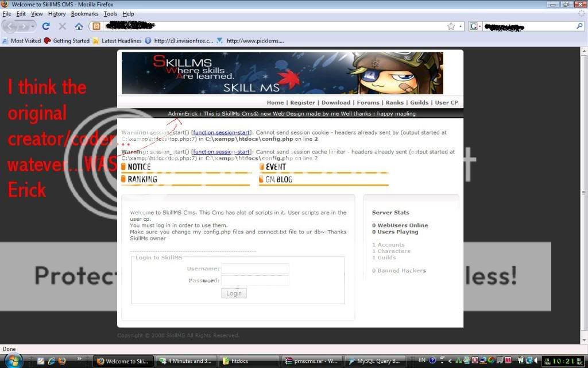
Task: Click the function.session-start warning link
Action: click(x=221, y=133)
